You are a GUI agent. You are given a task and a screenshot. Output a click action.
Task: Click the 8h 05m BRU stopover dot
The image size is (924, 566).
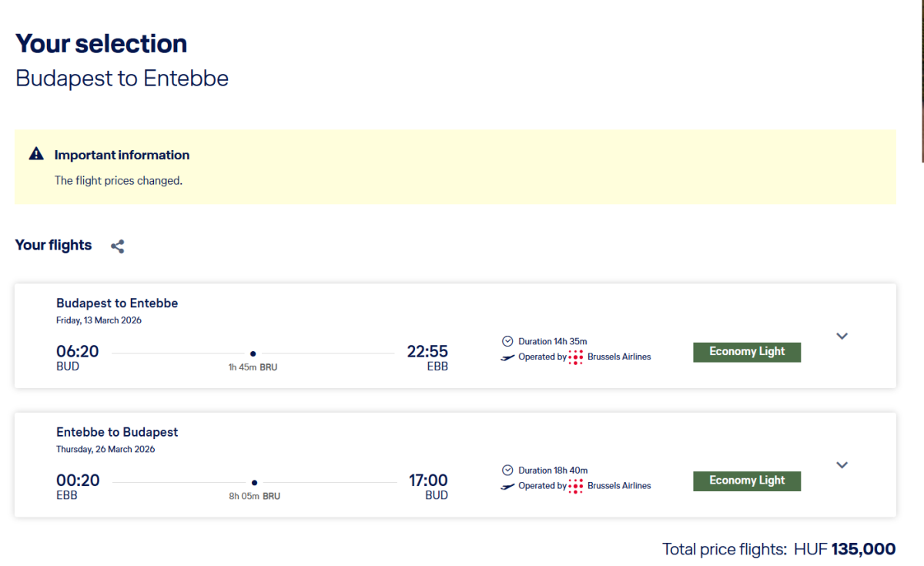pyautogui.click(x=254, y=483)
